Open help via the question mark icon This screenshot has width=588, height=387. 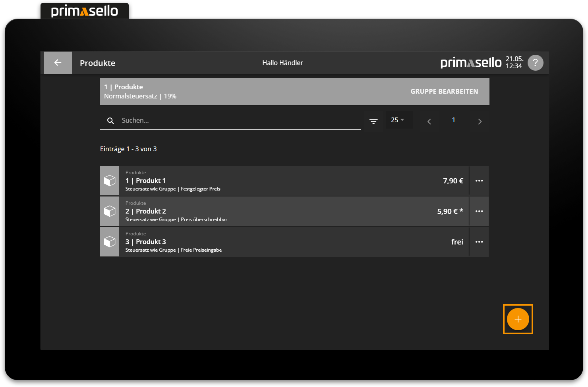pyautogui.click(x=535, y=63)
